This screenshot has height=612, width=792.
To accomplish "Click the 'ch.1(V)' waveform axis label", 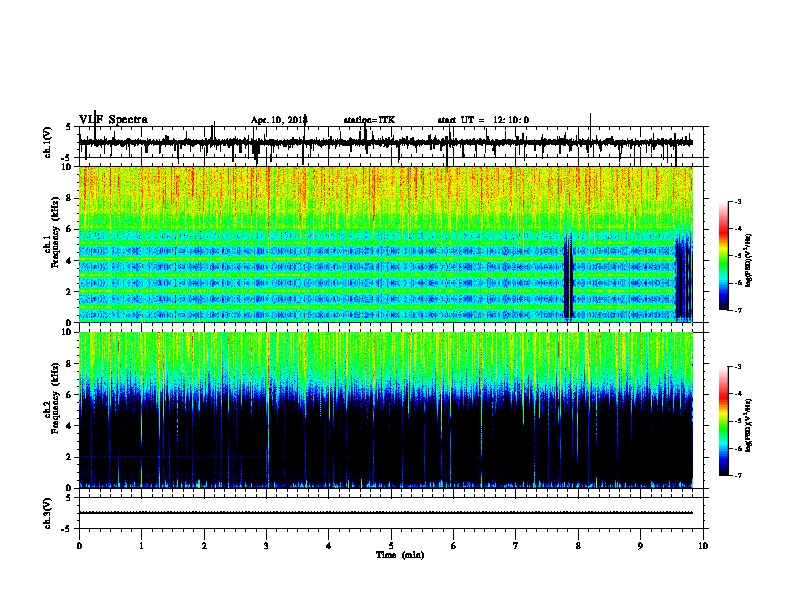I will [48, 142].
